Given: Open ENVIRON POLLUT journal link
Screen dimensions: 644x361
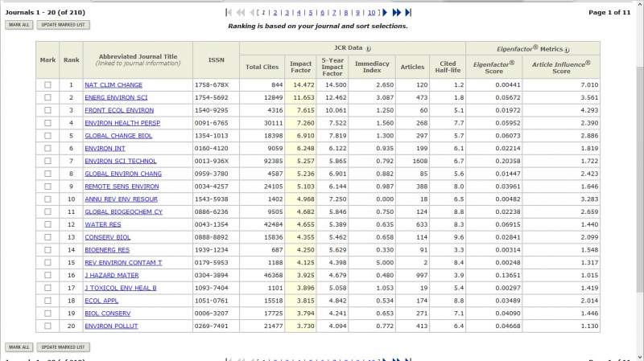Looking at the screenshot, I should tap(111, 326).
